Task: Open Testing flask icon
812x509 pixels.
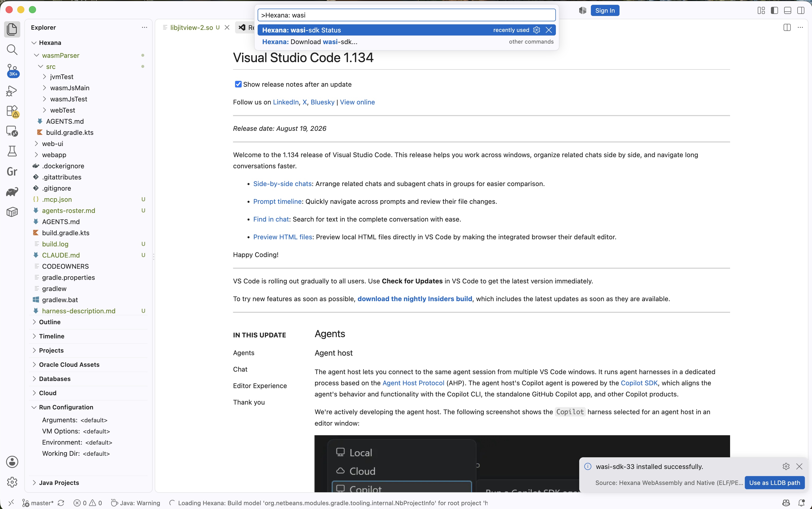Action: (x=12, y=151)
